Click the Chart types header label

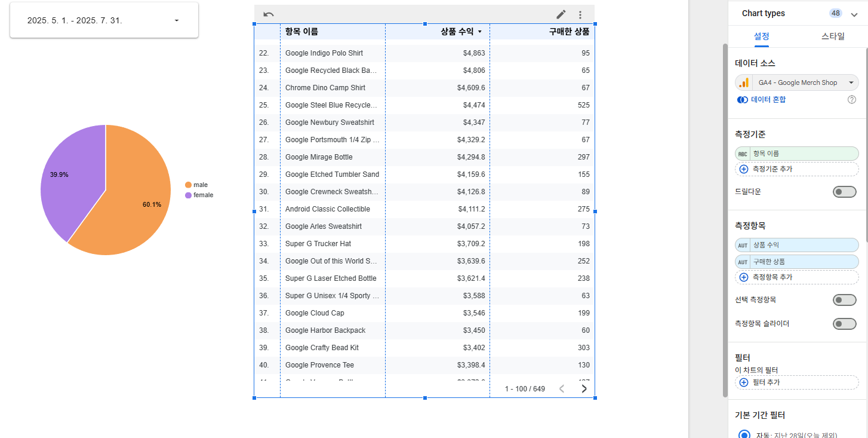point(764,13)
